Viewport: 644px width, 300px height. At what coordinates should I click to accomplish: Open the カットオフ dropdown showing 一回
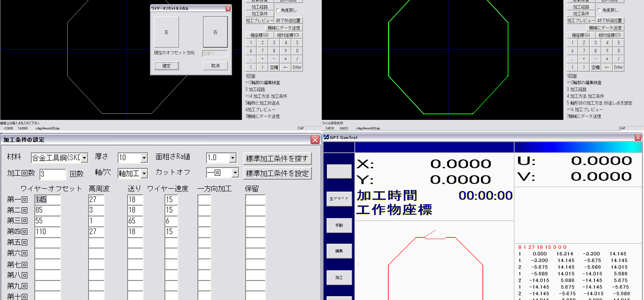coord(235,173)
